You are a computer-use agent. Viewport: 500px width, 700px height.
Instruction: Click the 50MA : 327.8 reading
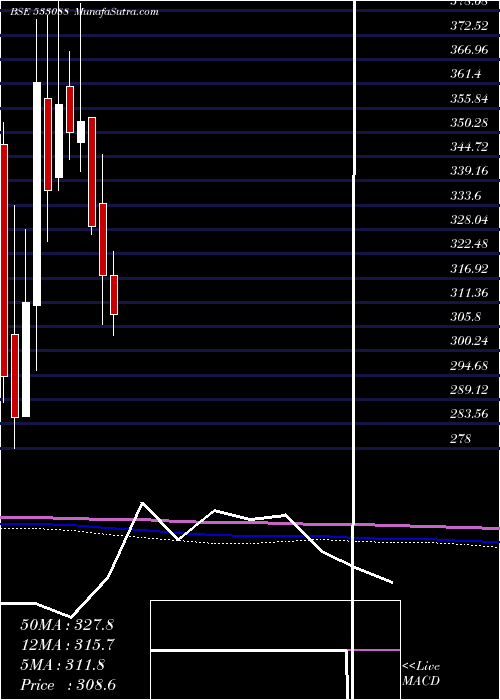(66, 625)
